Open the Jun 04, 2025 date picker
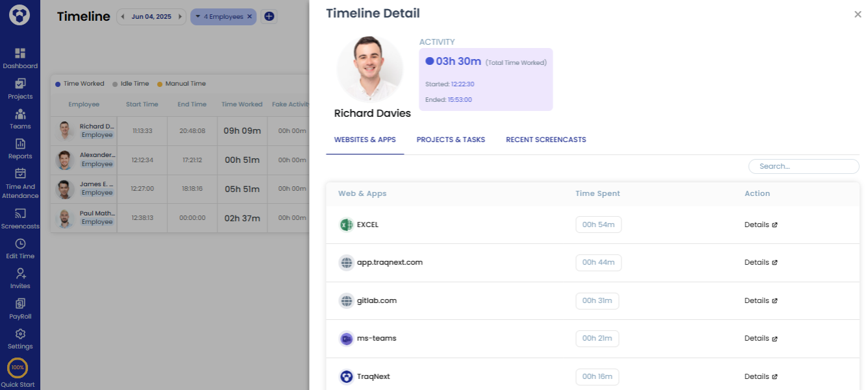The image size is (868, 390). click(151, 16)
